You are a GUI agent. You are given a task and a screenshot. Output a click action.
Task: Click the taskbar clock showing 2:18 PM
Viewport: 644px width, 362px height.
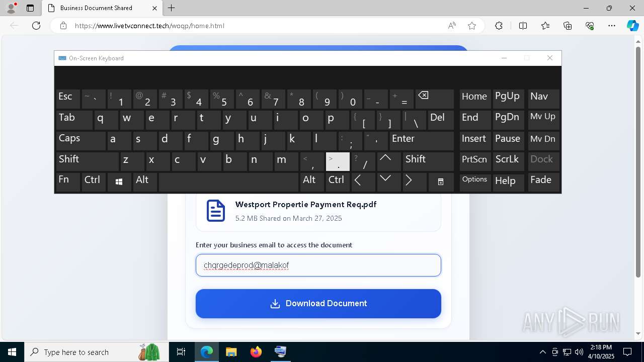pos(602,352)
